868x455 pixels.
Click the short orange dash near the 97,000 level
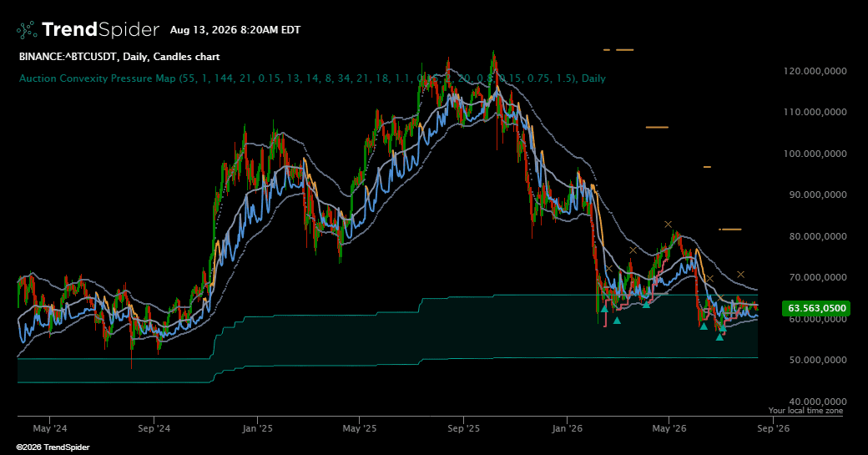click(707, 167)
